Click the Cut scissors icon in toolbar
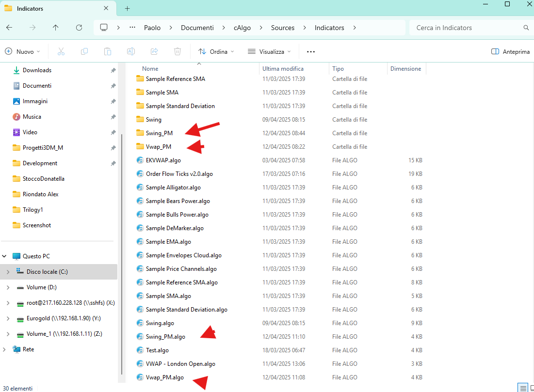The width and height of the screenshot is (534, 392). (61, 51)
